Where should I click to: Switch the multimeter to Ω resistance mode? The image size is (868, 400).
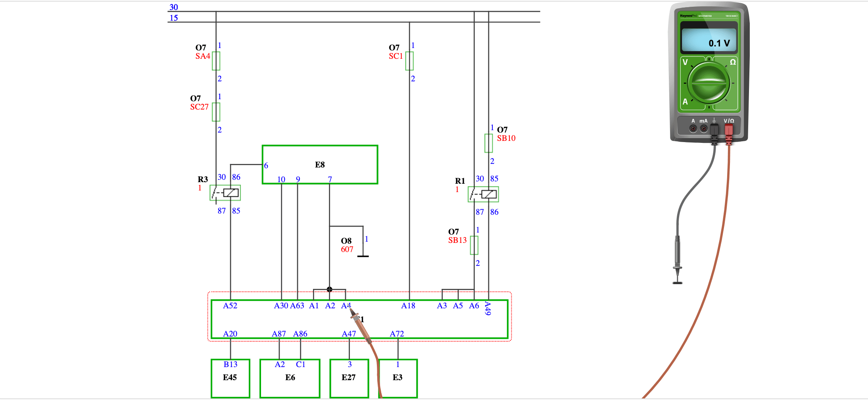click(732, 62)
